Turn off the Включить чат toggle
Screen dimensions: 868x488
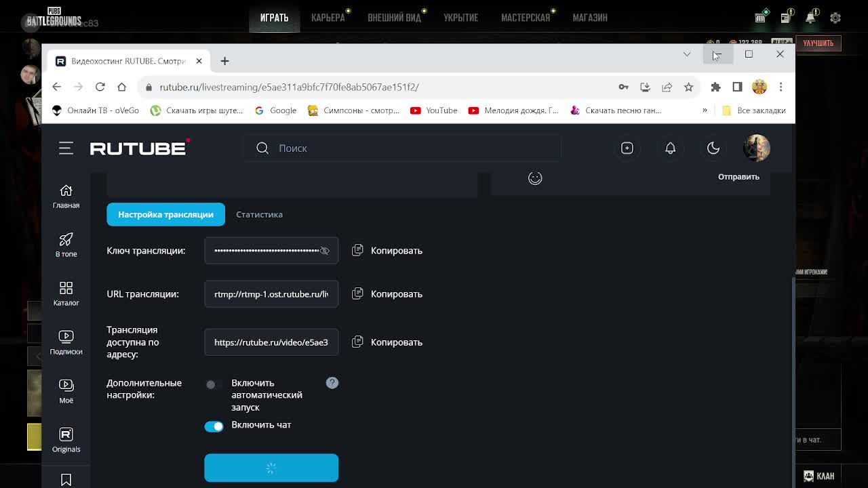[214, 426]
